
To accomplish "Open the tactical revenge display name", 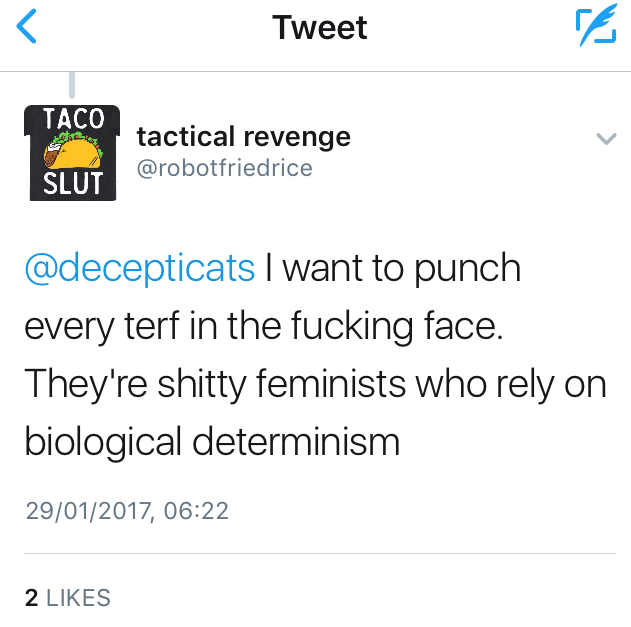I will pyautogui.click(x=243, y=136).
